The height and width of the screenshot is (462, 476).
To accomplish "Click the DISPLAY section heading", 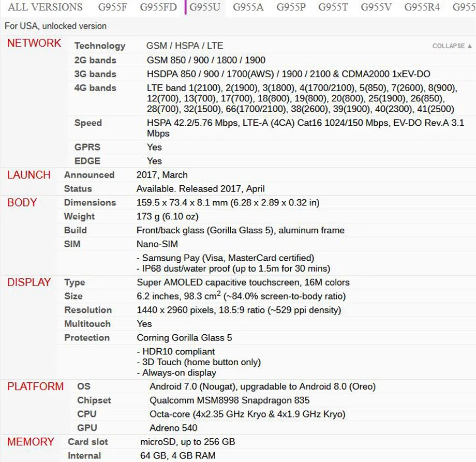I will click(29, 282).
